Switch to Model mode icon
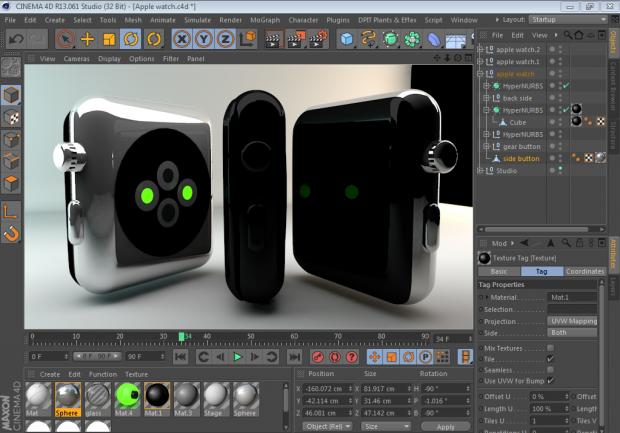The height and width of the screenshot is (433, 620). 11,95
